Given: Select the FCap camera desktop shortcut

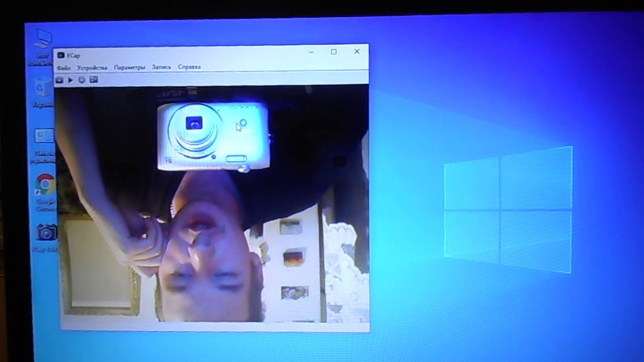Looking at the screenshot, I should [x=46, y=232].
